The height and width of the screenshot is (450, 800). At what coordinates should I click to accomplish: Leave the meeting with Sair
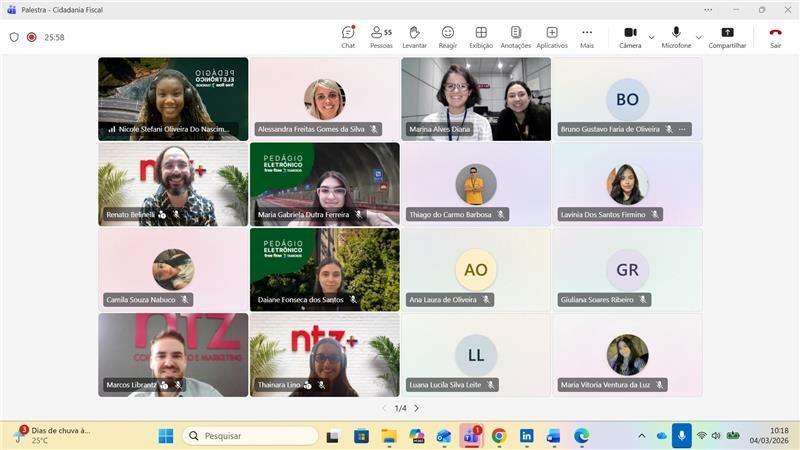coord(775,37)
